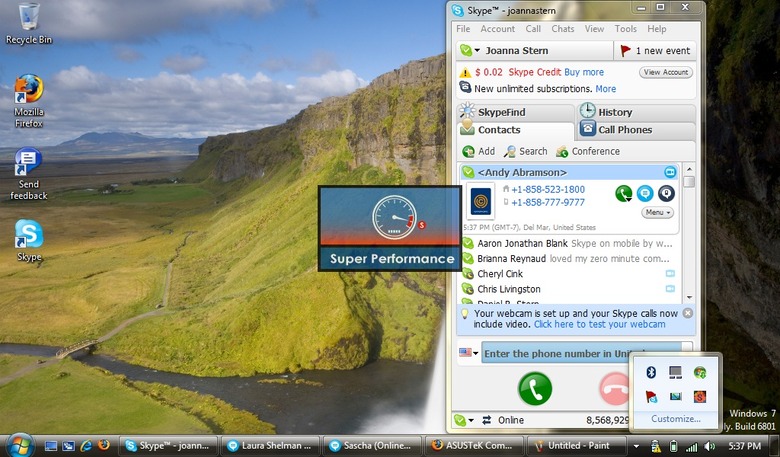Open Add contact in Skype toolbar
Screen dimensions: 780x457
479,151
